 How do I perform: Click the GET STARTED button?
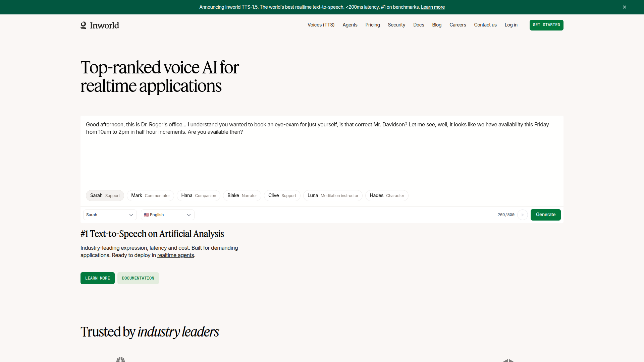[x=546, y=25]
